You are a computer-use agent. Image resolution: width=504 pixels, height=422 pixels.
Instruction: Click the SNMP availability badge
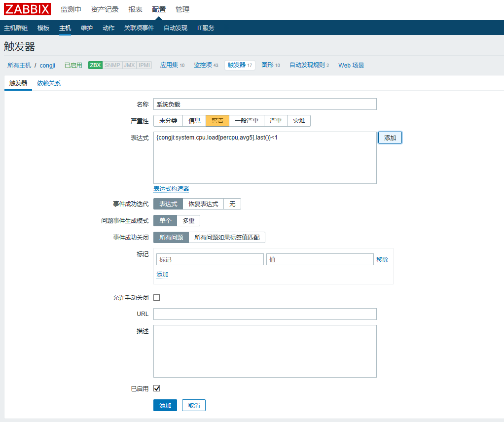(x=112, y=65)
